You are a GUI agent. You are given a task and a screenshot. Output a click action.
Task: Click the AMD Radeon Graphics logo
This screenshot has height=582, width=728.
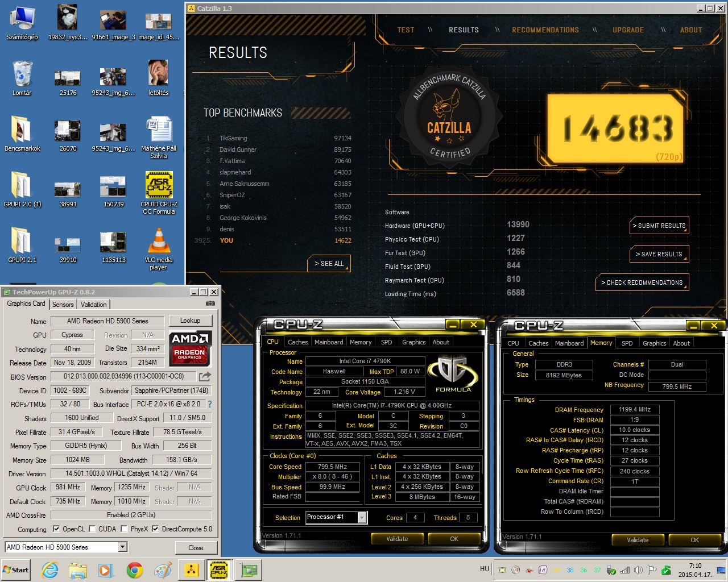[191, 348]
